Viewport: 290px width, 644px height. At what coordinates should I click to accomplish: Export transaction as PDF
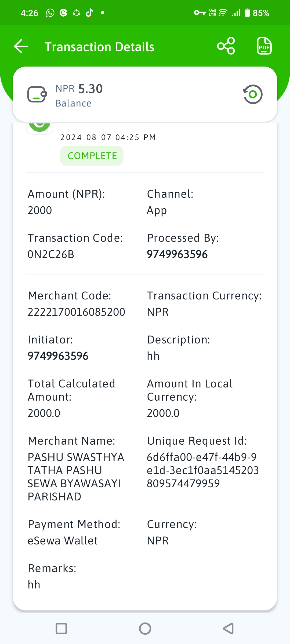click(264, 46)
